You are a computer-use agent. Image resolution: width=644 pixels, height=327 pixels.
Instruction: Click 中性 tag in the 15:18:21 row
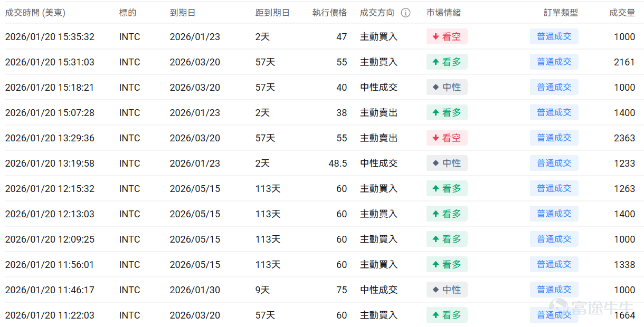tap(447, 87)
